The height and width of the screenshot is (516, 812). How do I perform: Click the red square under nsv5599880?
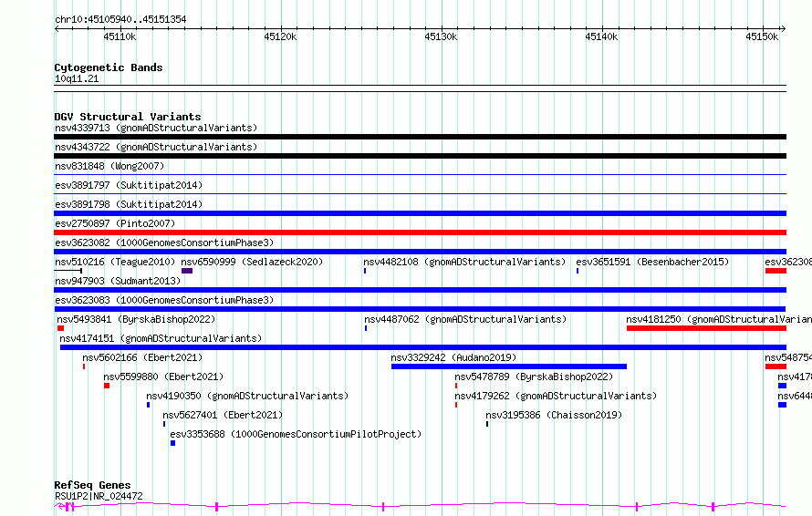click(107, 386)
